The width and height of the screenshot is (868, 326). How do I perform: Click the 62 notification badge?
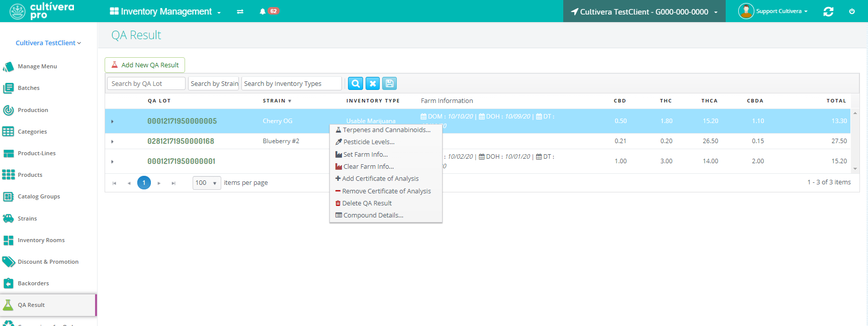[273, 11]
